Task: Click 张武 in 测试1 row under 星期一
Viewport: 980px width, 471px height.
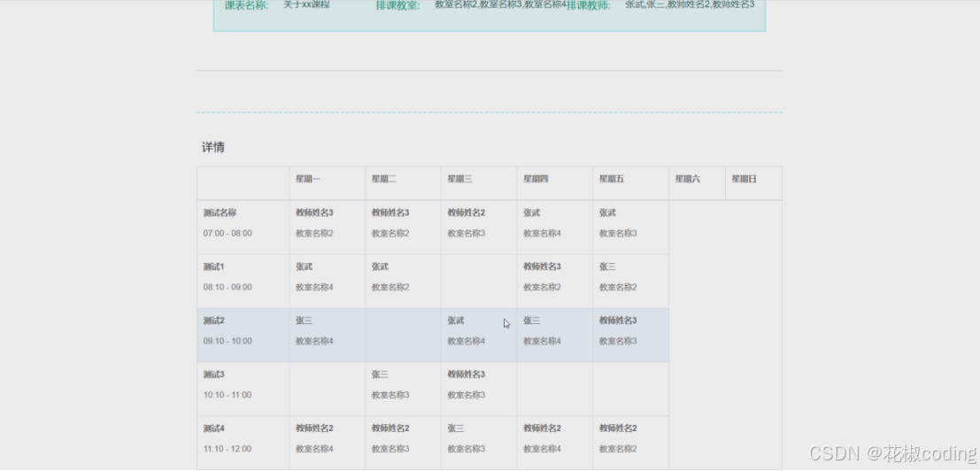Action: tap(304, 266)
